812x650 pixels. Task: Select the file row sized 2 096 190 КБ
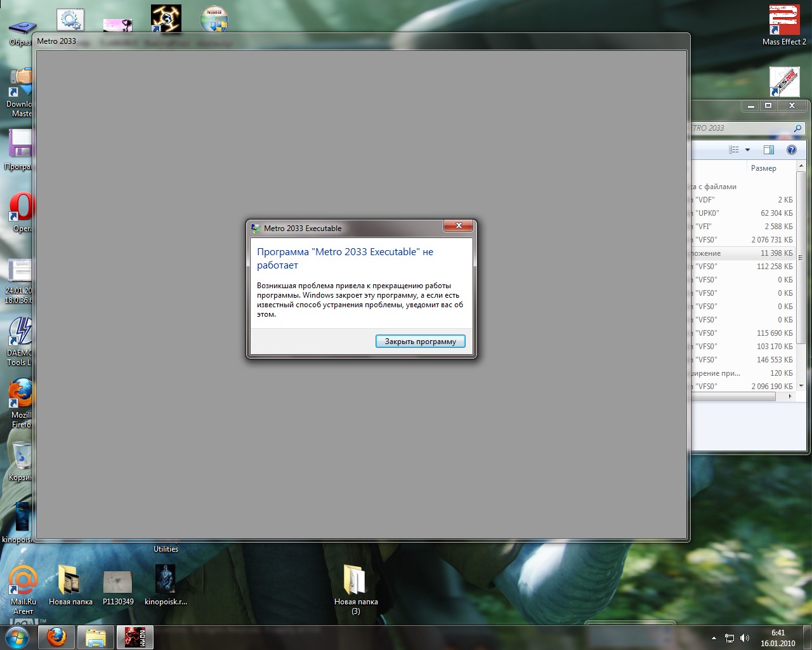742,387
